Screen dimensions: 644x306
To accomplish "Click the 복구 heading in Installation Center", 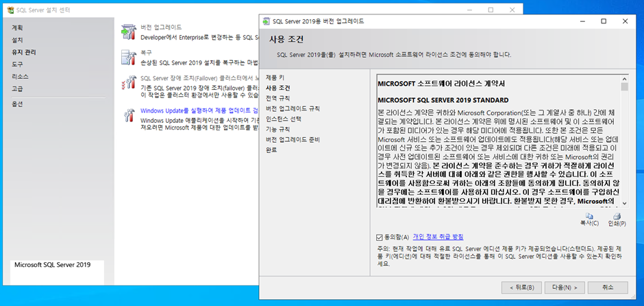I will tap(146, 53).
